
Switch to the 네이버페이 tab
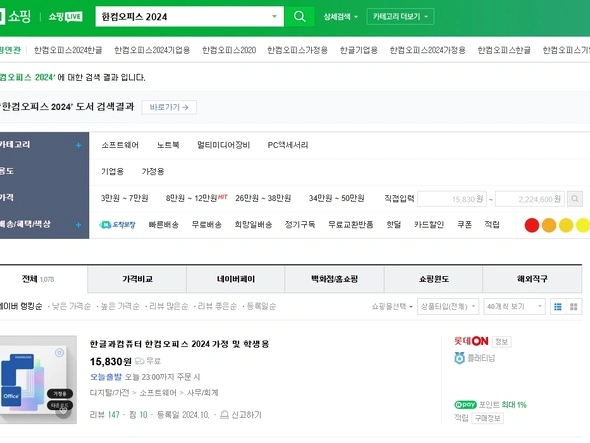click(x=236, y=279)
